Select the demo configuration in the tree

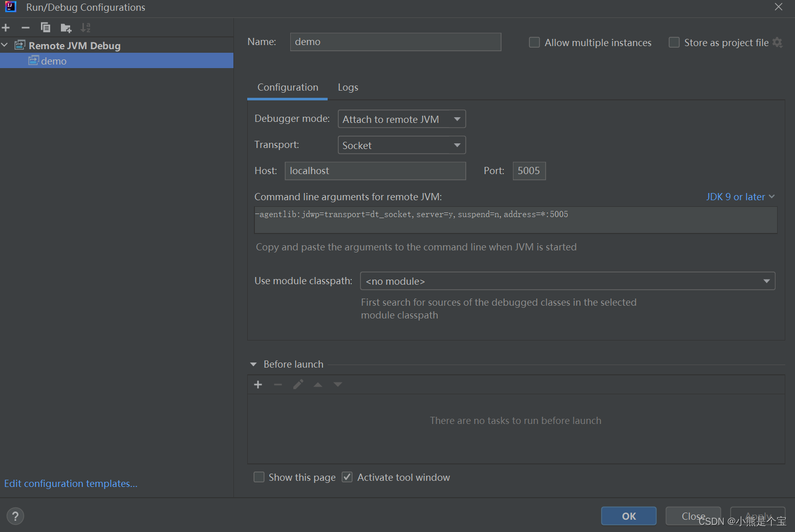tap(53, 60)
